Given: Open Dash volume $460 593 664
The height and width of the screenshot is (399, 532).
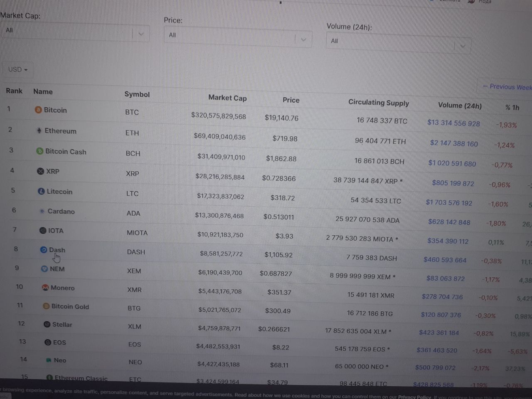Looking at the screenshot, I should [445, 260].
